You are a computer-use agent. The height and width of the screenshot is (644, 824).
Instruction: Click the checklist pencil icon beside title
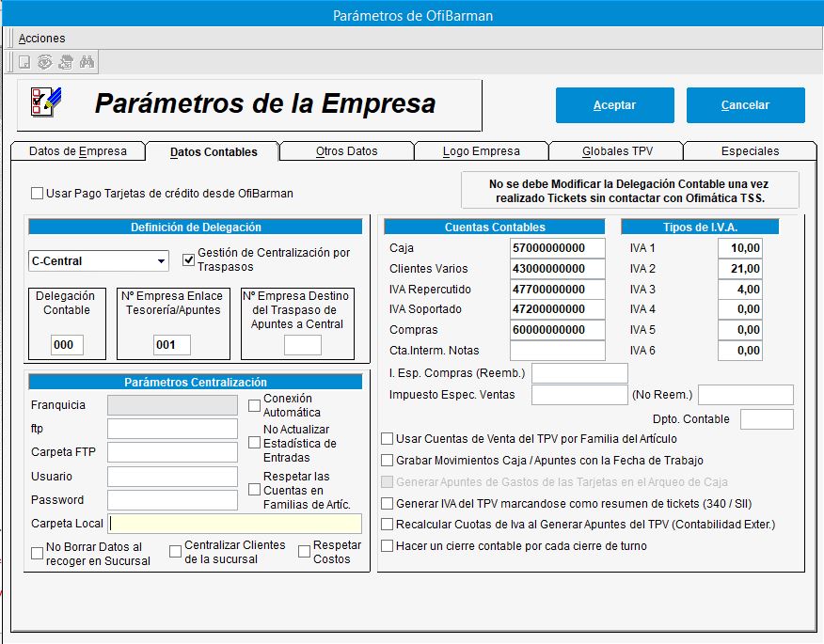pyautogui.click(x=46, y=102)
